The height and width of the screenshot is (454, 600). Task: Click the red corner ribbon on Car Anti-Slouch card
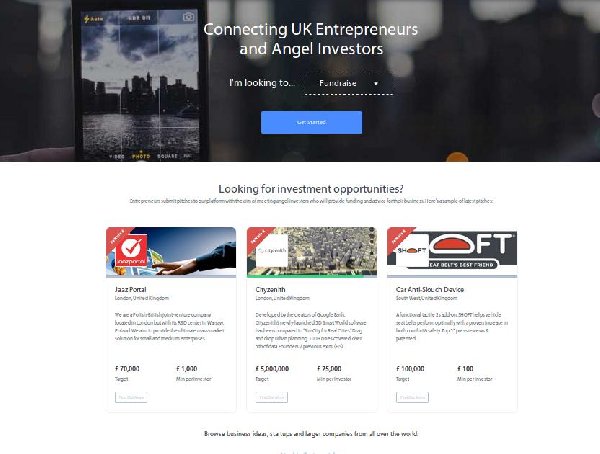[x=398, y=237]
